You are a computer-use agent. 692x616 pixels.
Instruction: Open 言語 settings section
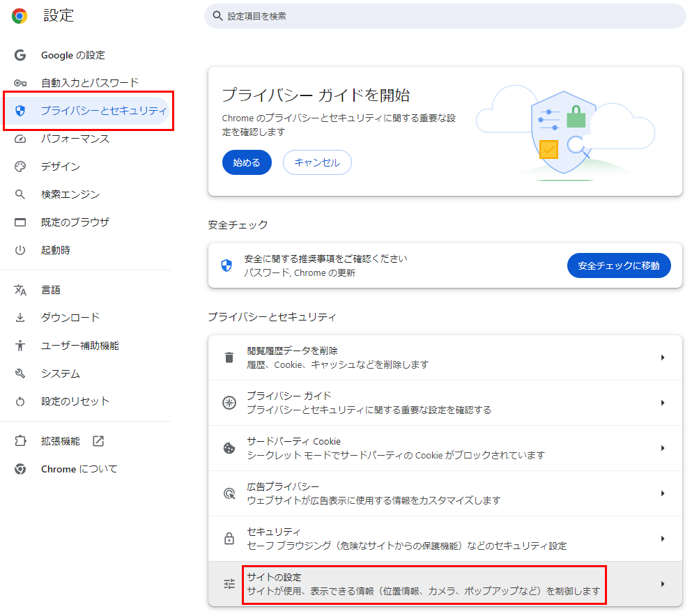click(51, 290)
